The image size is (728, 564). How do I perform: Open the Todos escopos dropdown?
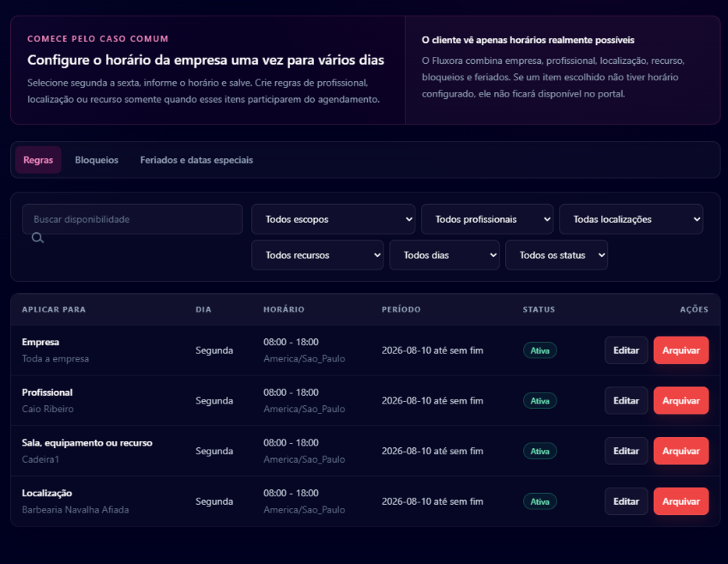pyautogui.click(x=333, y=219)
